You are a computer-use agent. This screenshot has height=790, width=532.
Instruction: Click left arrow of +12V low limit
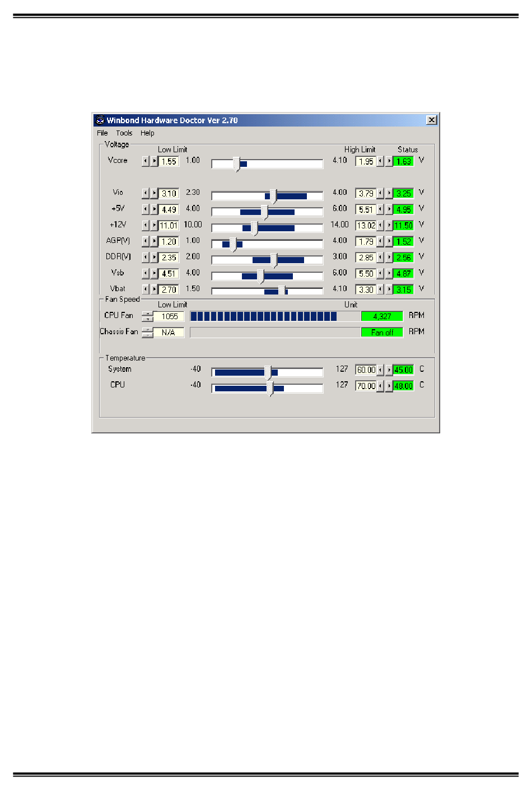pyautogui.click(x=146, y=226)
